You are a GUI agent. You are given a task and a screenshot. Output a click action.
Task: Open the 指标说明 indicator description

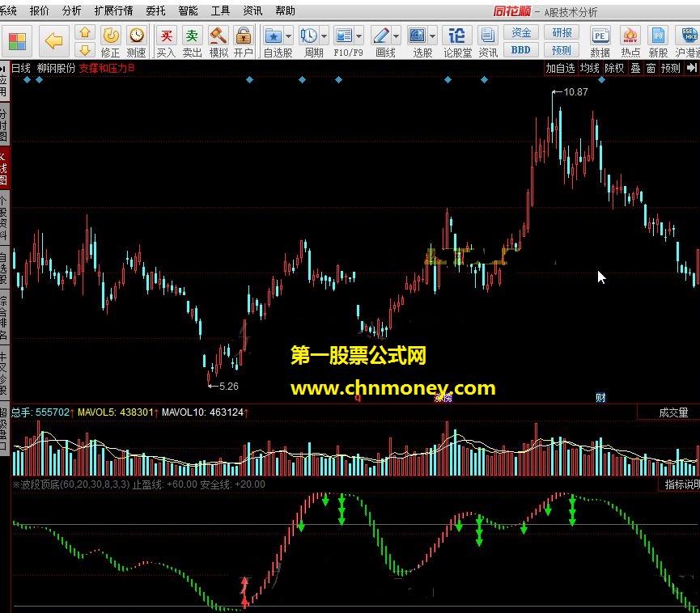[x=681, y=484]
